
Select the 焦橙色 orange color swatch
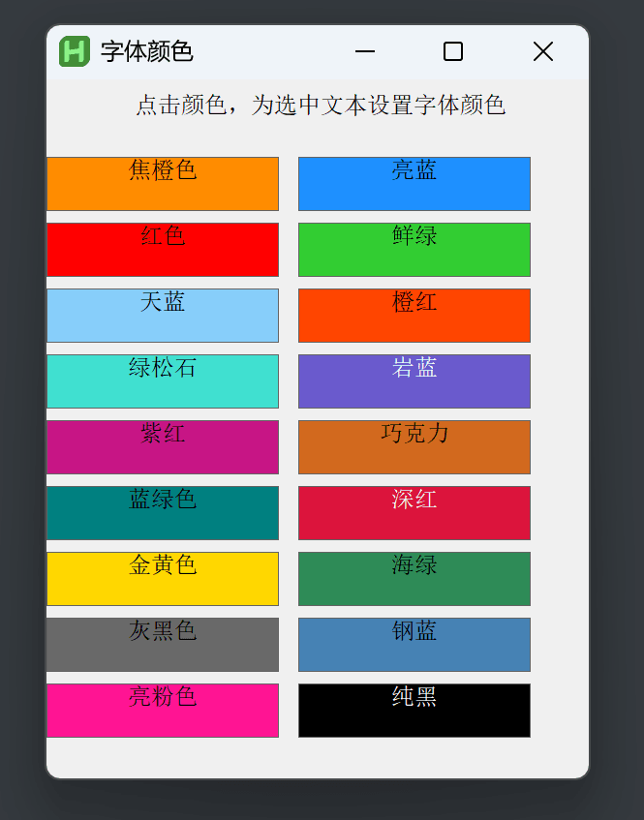163,184
